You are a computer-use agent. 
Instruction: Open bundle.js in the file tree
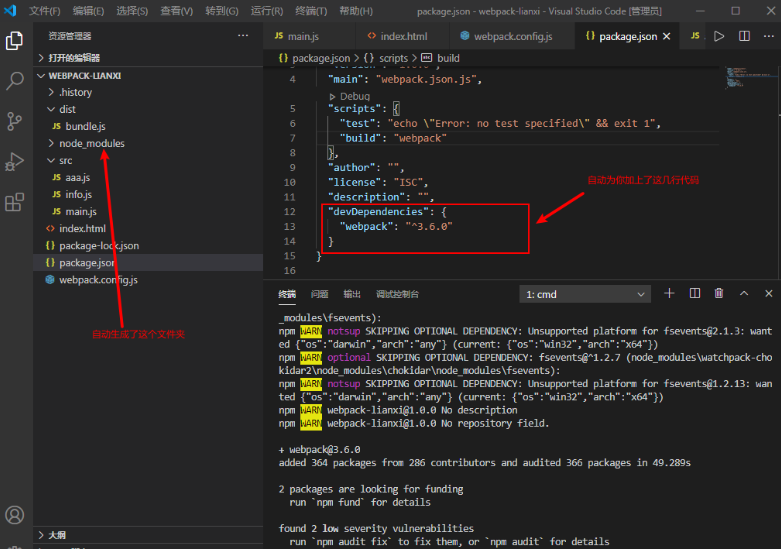148,127
